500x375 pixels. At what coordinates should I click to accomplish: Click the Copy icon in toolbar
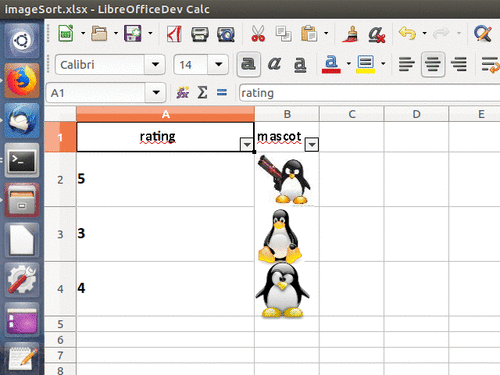point(283,34)
